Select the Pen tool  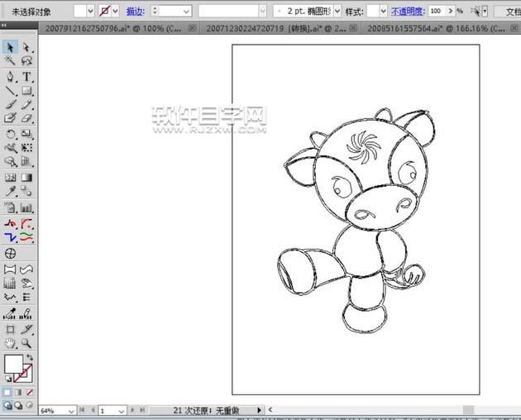[x=10, y=77]
